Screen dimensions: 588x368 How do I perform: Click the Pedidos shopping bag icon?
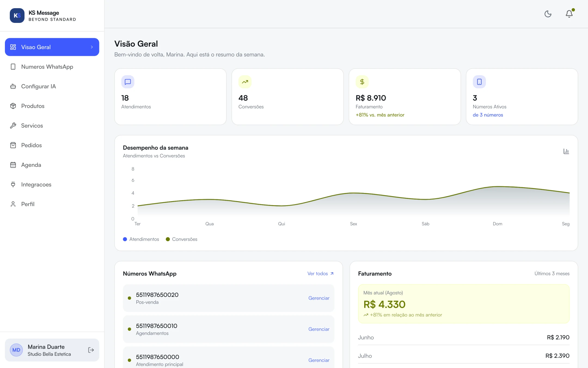click(x=13, y=145)
